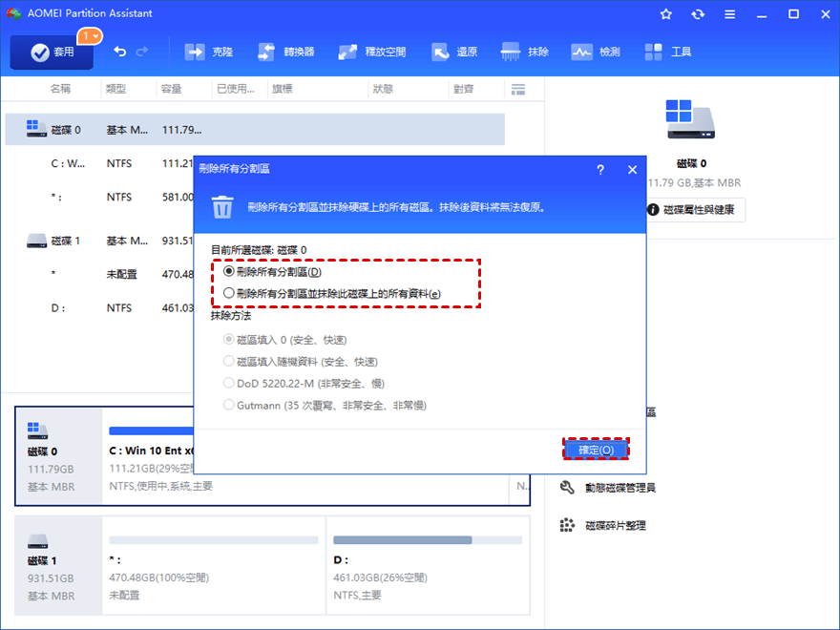Click the 磁碟 0 drive icon in right panel
The height and width of the screenshot is (630, 840).
[690, 119]
